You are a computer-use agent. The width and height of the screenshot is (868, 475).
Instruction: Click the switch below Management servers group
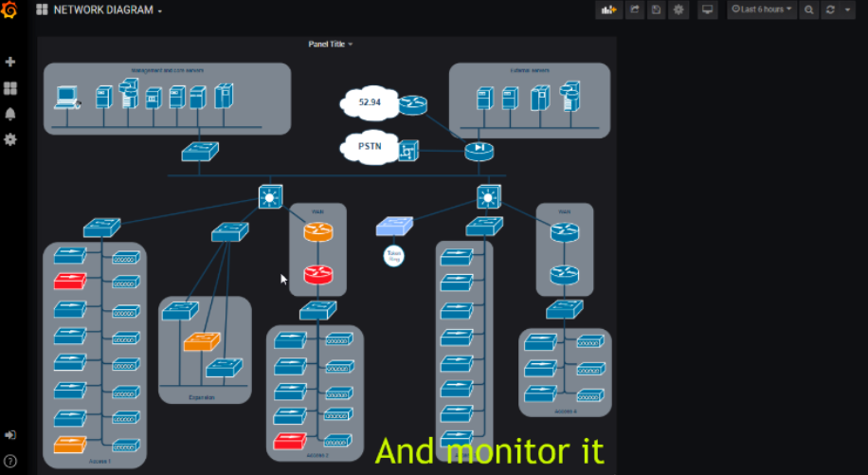(x=200, y=151)
